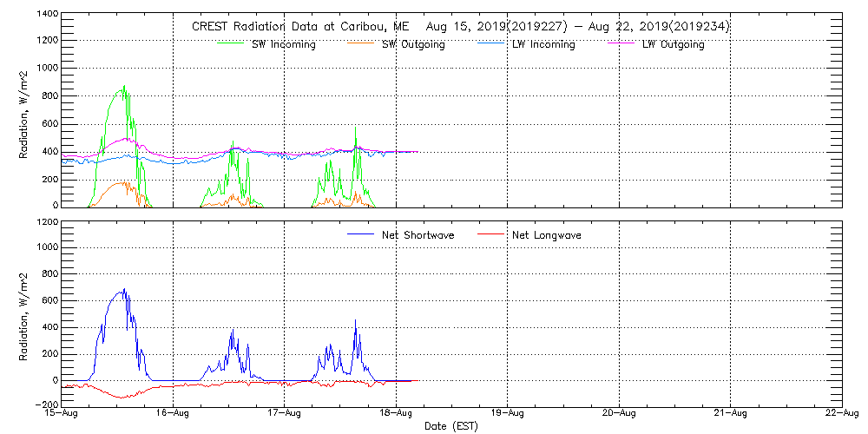Image resolution: width=868 pixels, height=434 pixels.
Task: Click the blue line sample beside Net Shortwave
Action: (359, 234)
